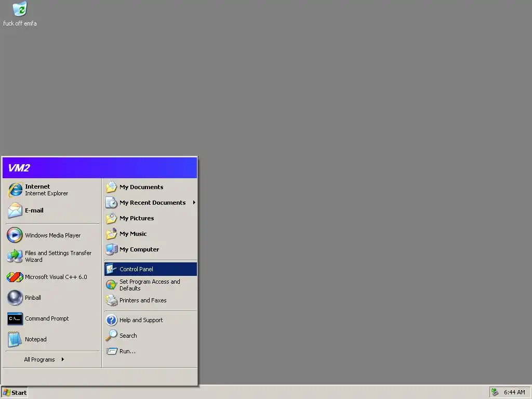This screenshot has height=399, width=532.
Task: Click the Run icon
Action: tap(111, 351)
